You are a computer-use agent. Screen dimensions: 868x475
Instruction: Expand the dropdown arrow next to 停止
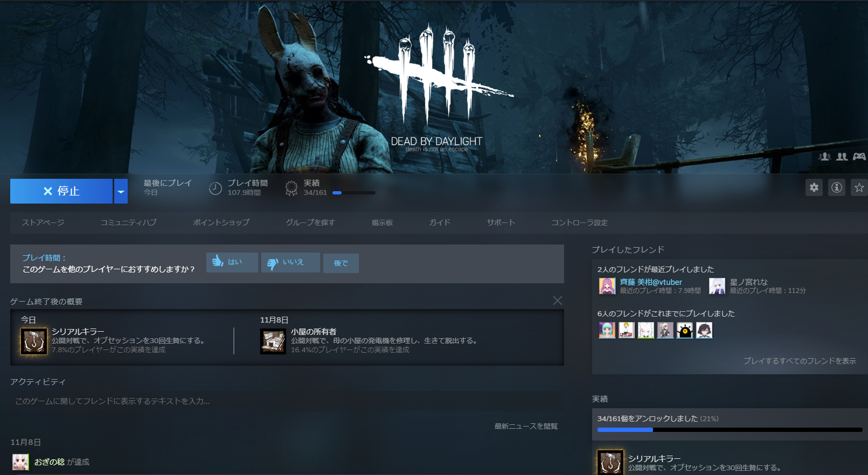coord(121,191)
